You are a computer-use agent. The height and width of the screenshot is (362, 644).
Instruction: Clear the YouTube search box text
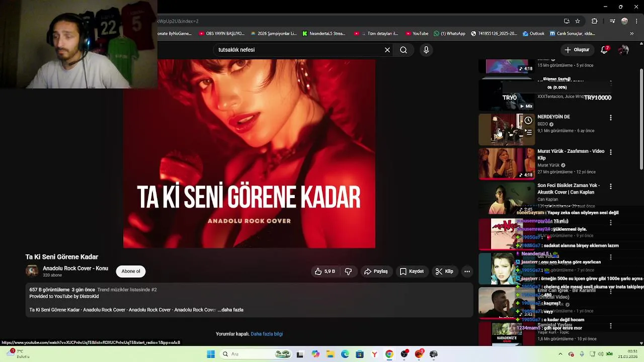click(x=387, y=50)
